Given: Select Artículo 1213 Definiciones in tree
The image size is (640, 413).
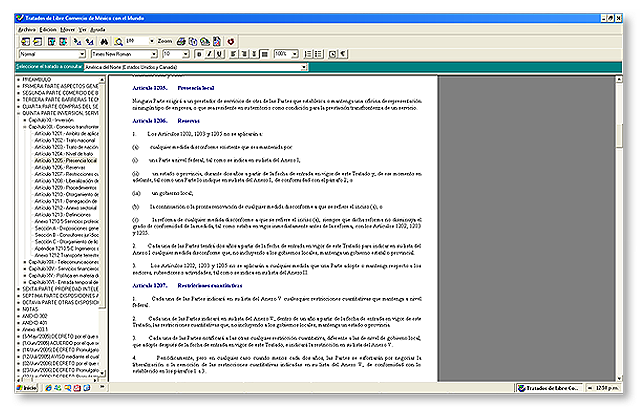Looking at the screenshot, I should (63, 215).
